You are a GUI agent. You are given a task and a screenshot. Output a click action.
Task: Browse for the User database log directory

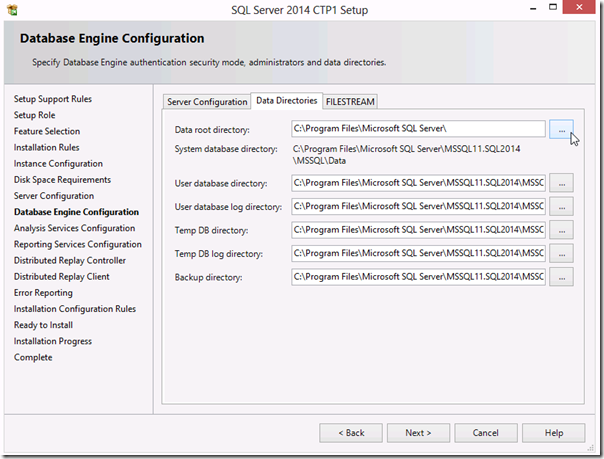561,206
